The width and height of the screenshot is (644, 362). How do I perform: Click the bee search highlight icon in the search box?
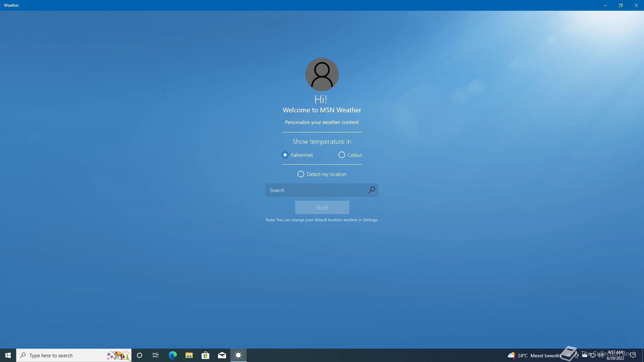coord(118,355)
